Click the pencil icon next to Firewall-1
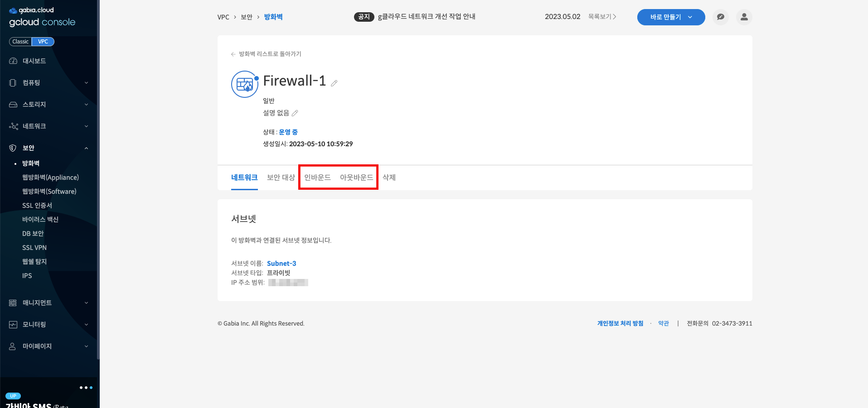Image resolution: width=868 pixels, height=408 pixels. (334, 83)
